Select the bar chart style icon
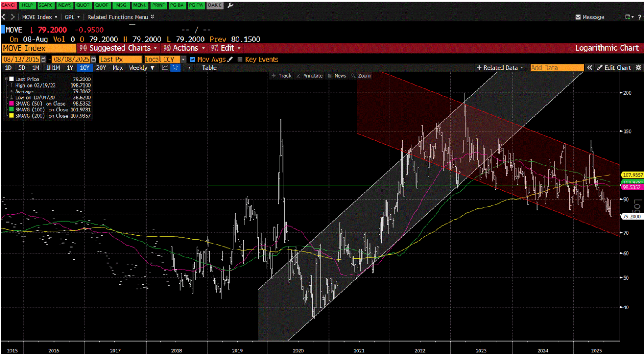The height and width of the screenshot is (355, 644). tap(175, 67)
